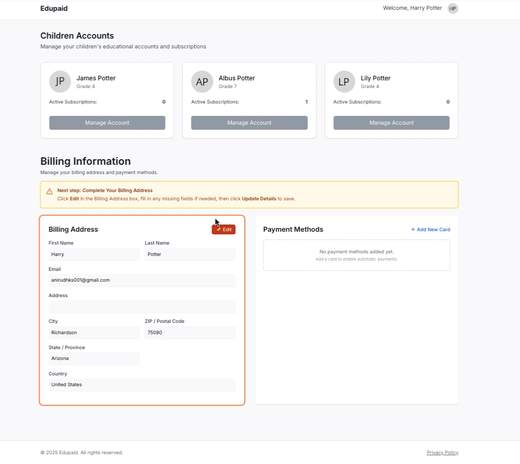Click the 'Children Accounts' heading

coord(77,36)
